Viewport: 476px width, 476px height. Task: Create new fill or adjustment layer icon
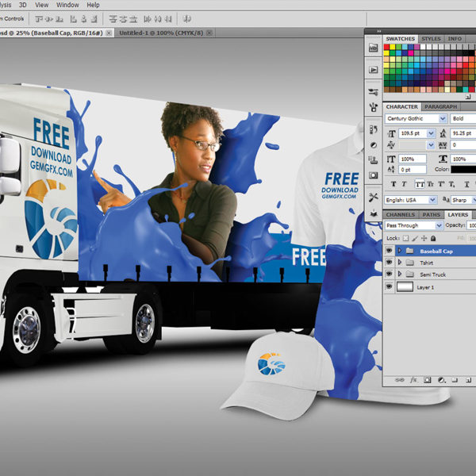tap(441, 380)
